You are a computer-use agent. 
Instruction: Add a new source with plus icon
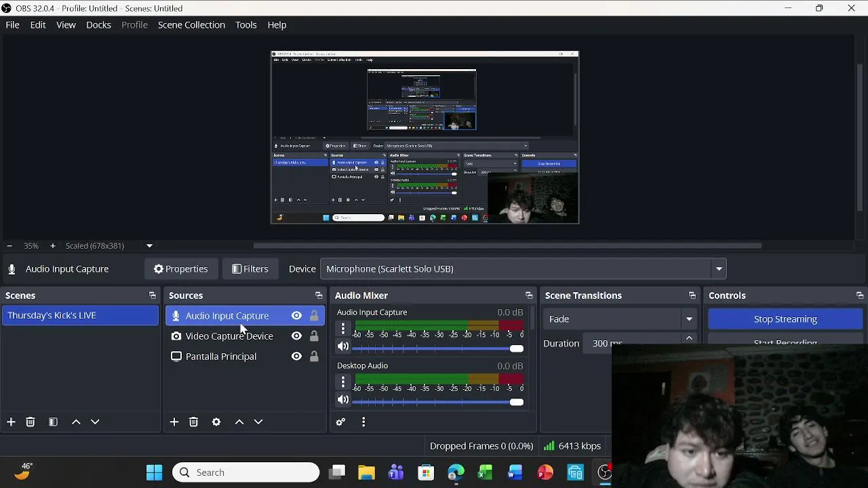[x=174, y=422]
